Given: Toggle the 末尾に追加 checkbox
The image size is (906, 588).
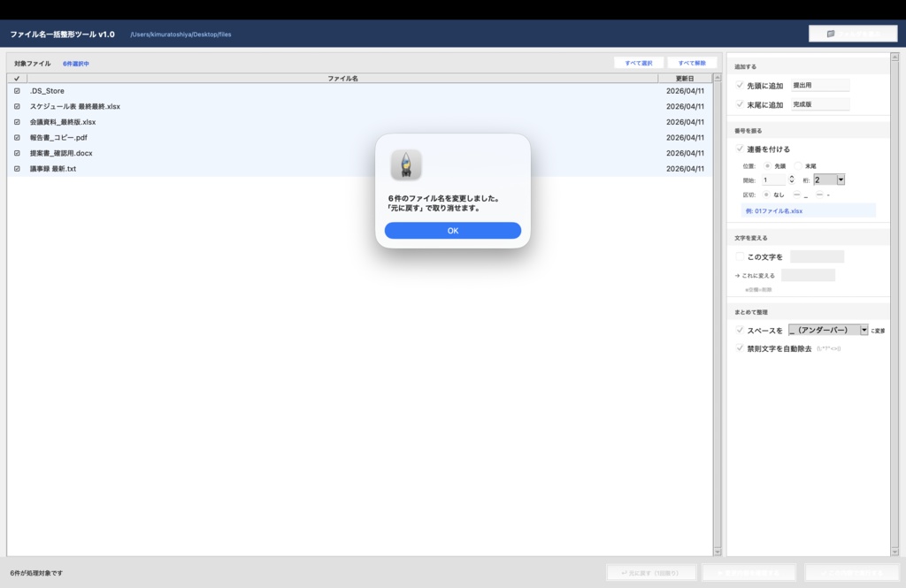Looking at the screenshot, I should tap(739, 103).
